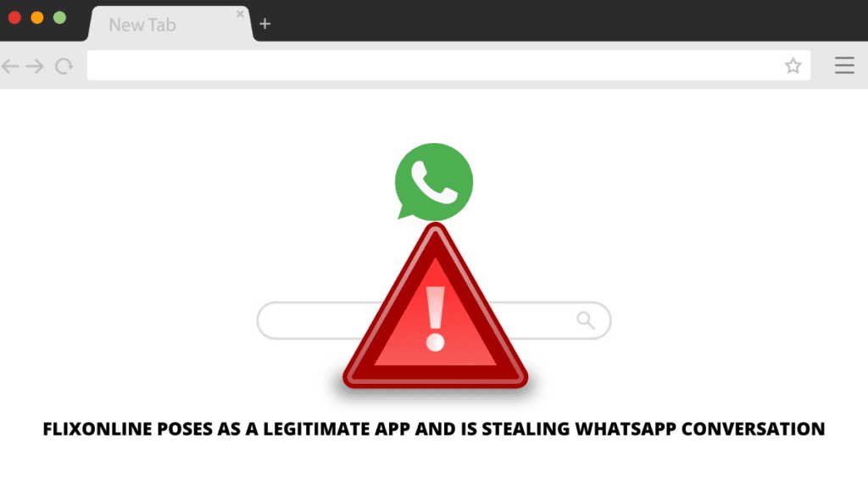Click the green WhatsApp logo
868x488 pixels.
(x=433, y=181)
